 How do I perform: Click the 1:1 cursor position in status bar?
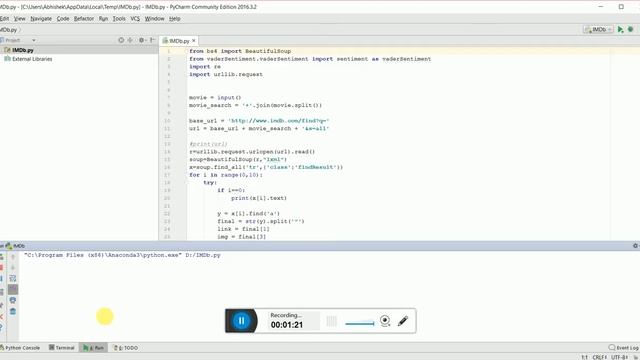tap(584, 357)
